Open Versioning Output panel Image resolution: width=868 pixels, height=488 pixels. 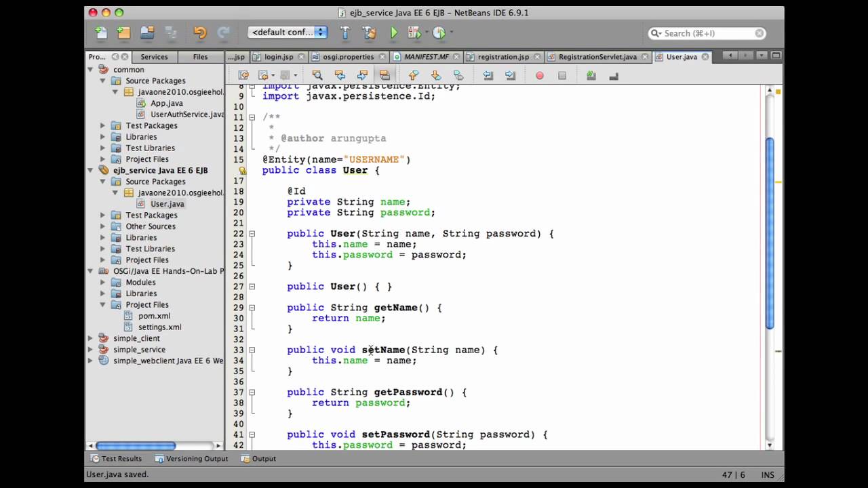(191, 459)
